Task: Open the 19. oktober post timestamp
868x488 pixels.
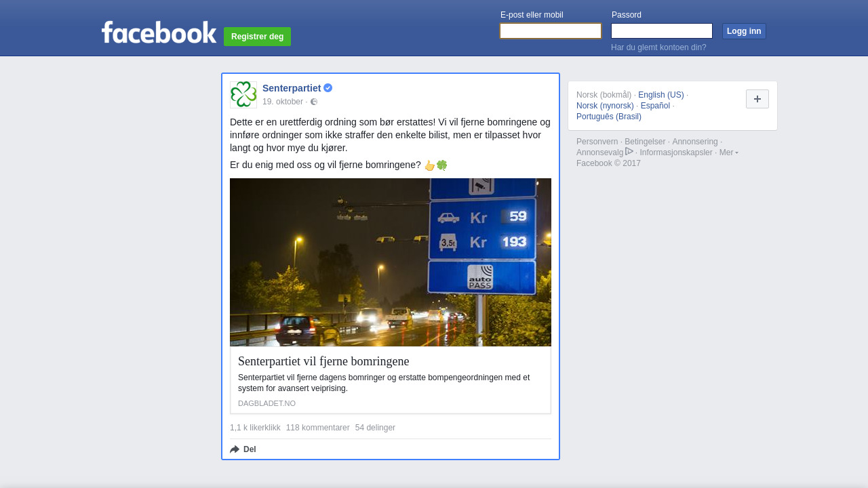Action: coord(283,102)
